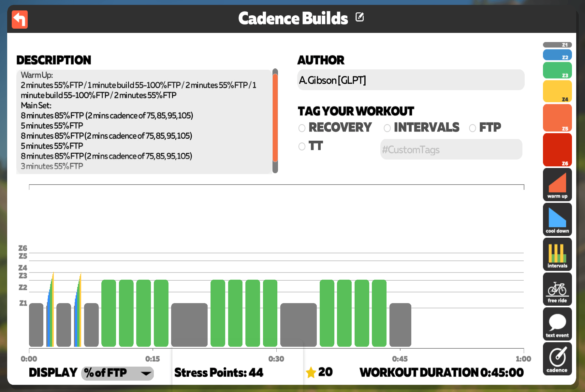Add a warm up block

[x=557, y=185]
